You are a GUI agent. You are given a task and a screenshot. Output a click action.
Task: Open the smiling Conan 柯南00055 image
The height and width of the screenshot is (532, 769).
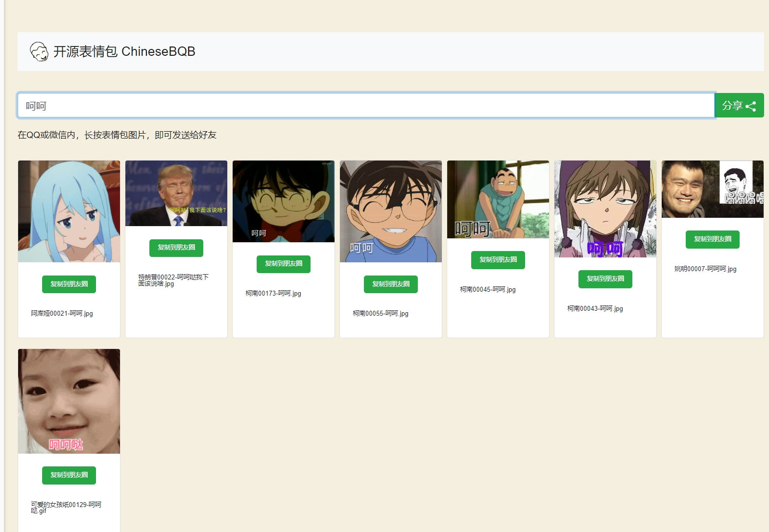[x=391, y=211]
